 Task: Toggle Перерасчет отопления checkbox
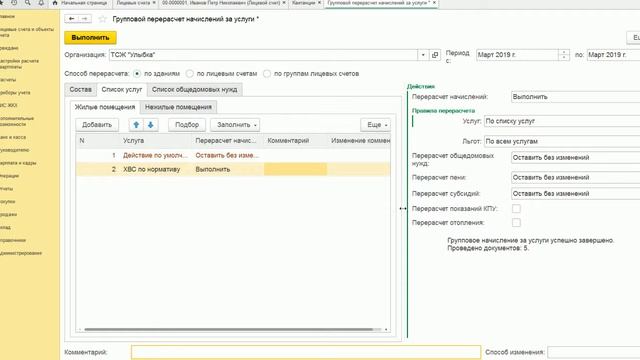[x=516, y=222]
